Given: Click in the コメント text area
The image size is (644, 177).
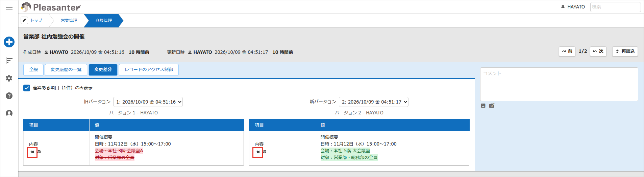Looking at the screenshot, I should click(559, 84).
